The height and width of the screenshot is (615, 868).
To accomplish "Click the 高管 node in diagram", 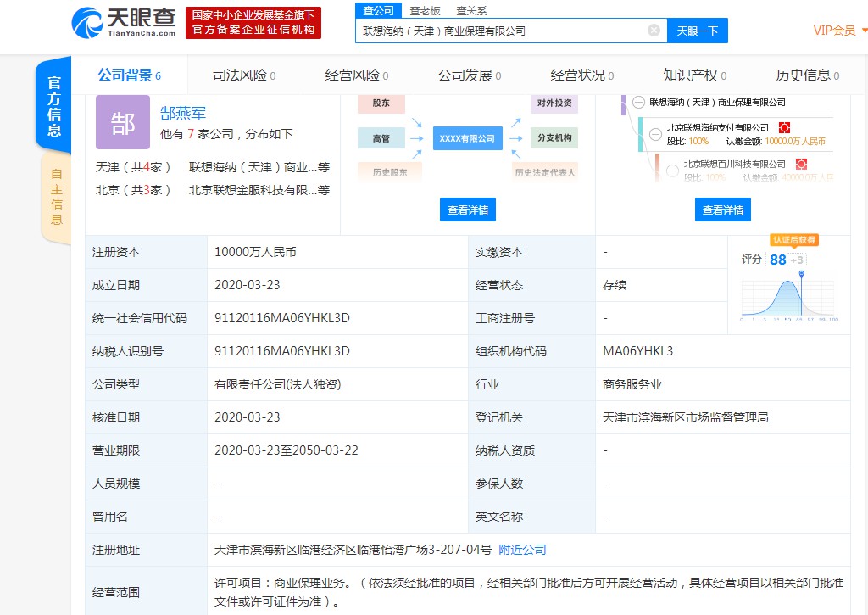I will [381, 138].
